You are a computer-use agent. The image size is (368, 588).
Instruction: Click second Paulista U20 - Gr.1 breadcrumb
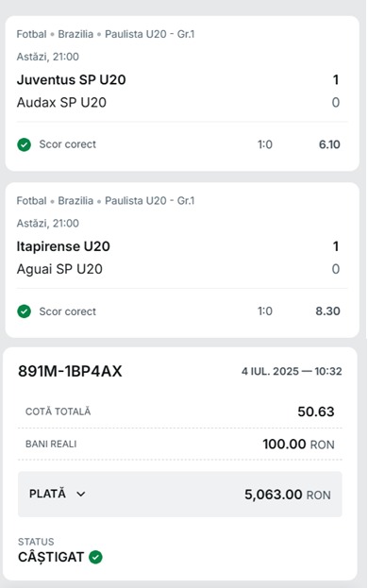point(149,201)
